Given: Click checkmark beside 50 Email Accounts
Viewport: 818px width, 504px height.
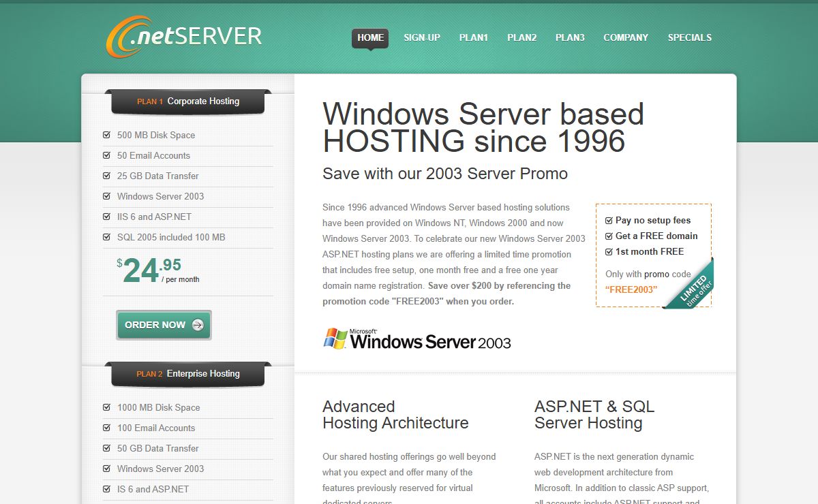Looking at the screenshot, I should tap(106, 155).
